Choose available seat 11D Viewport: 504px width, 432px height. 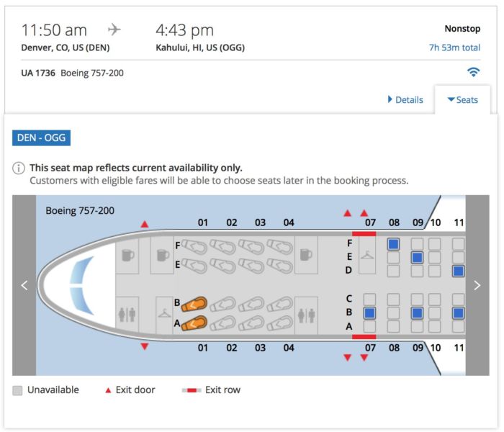(x=458, y=271)
